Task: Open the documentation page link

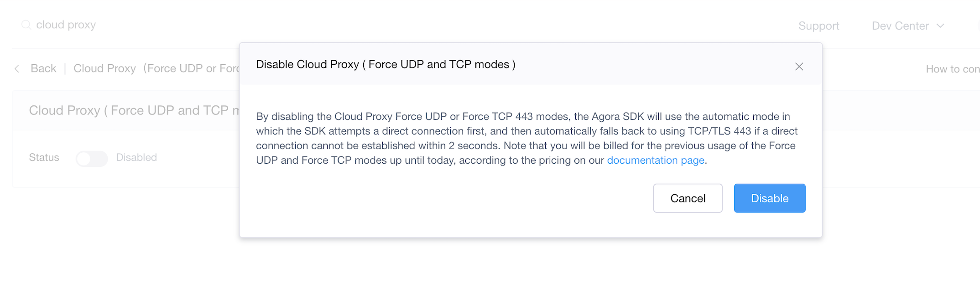Action: [x=656, y=160]
